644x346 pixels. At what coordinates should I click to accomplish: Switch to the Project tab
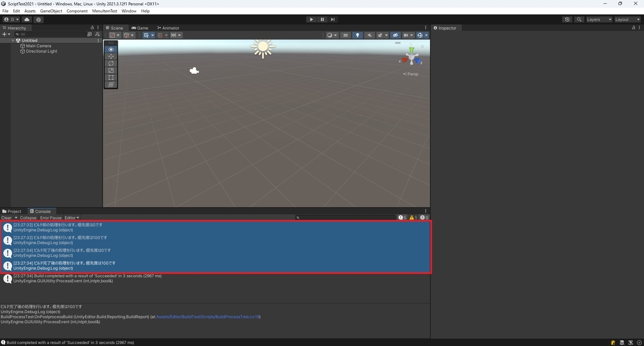(x=12, y=211)
